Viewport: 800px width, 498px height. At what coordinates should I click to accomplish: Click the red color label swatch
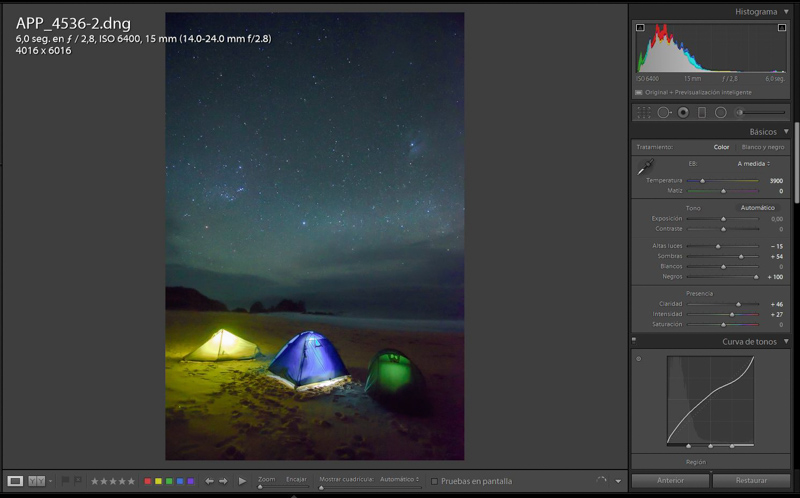(x=148, y=481)
